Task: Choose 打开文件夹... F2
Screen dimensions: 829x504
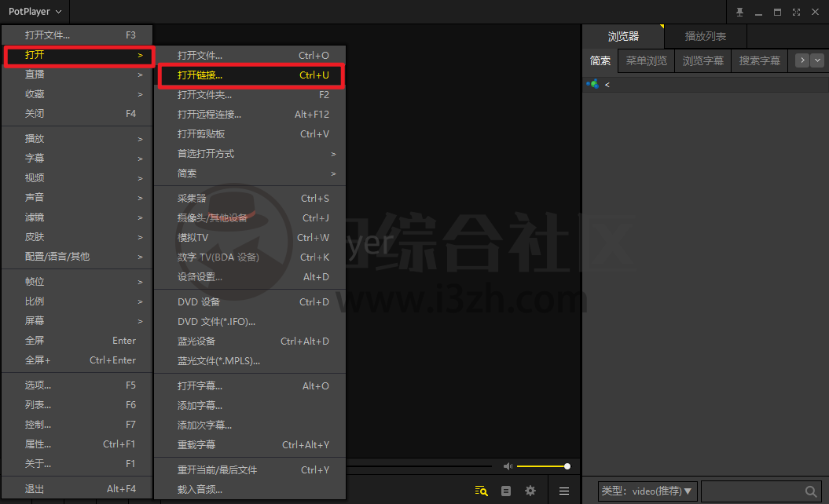Action: 250,95
